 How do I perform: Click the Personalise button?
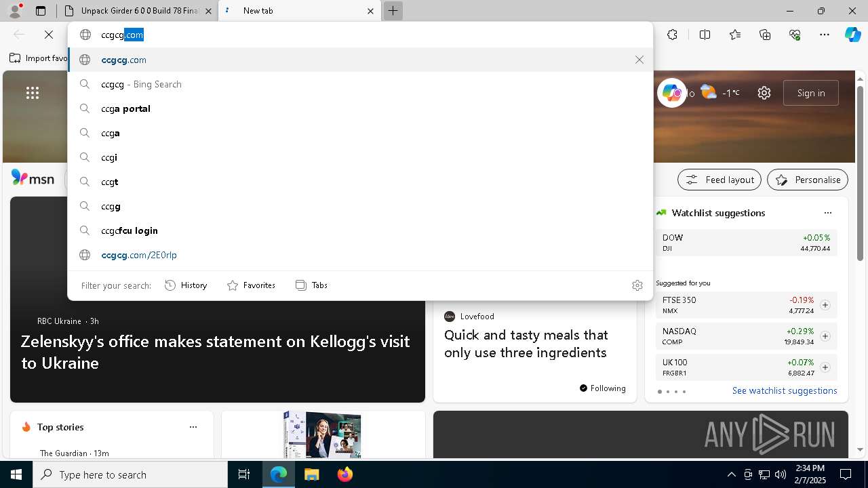(808, 180)
